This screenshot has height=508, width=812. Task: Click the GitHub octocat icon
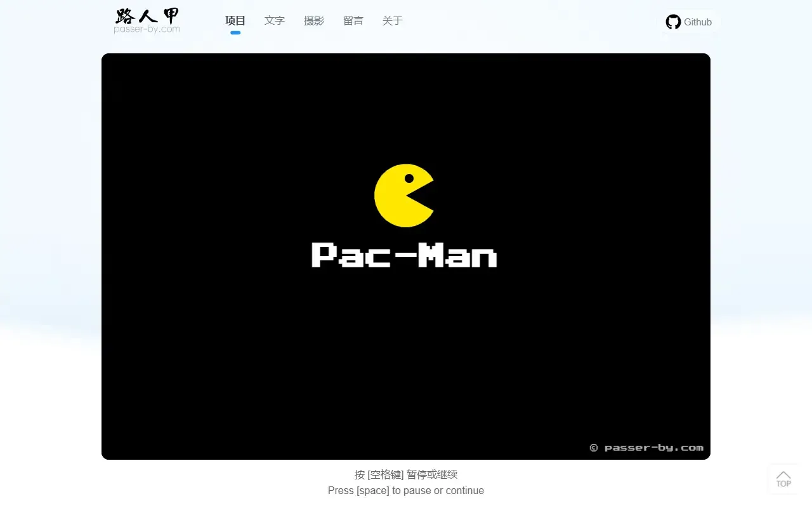(673, 22)
